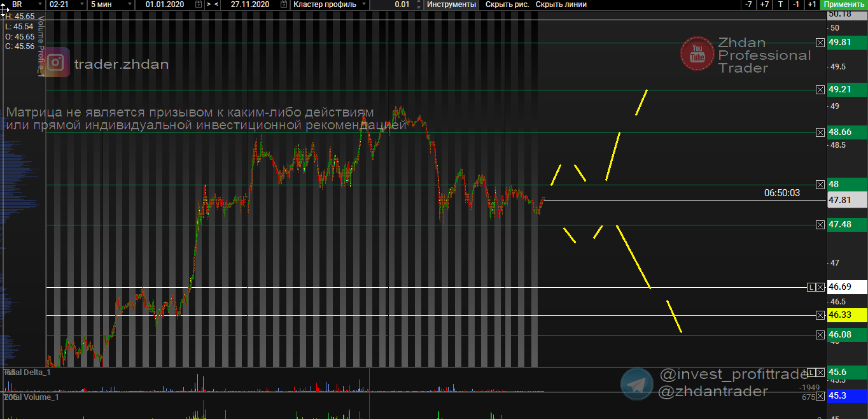Image resolution: width=868 pixels, height=419 pixels.
Task: Click the current price tag 47.81
Action: click(847, 200)
